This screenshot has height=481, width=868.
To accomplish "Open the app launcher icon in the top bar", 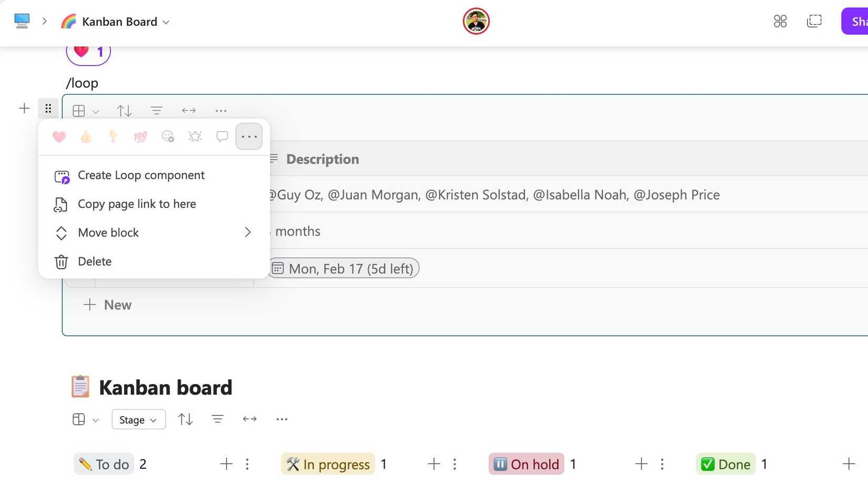I will pyautogui.click(x=780, y=21).
